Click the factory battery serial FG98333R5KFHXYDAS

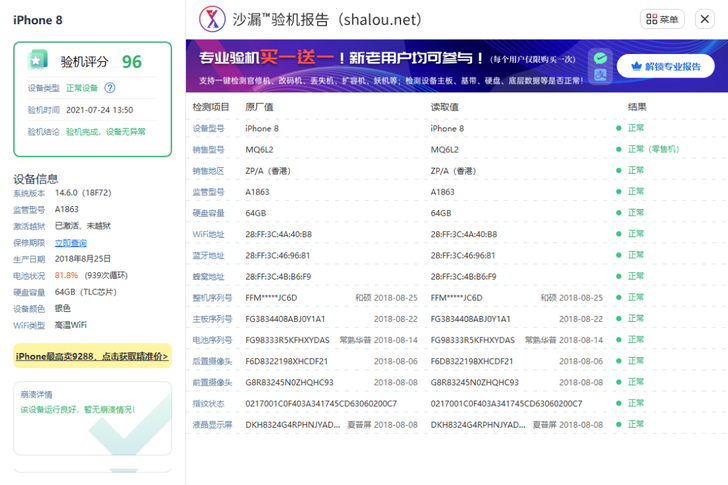coord(287,340)
